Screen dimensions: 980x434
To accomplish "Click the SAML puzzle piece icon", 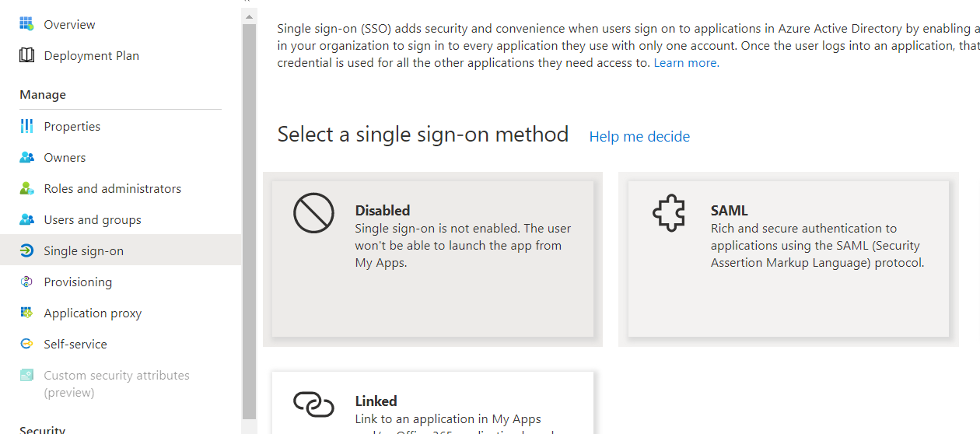I will click(669, 213).
